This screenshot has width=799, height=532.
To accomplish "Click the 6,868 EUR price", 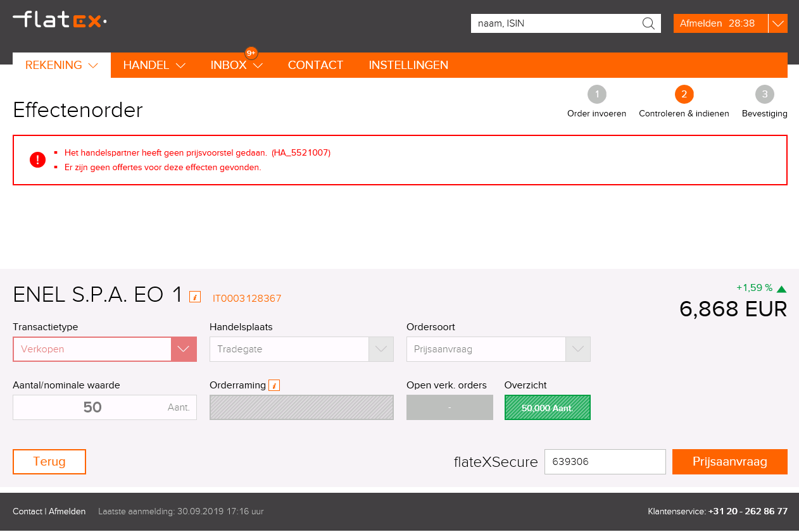I will coord(733,309).
